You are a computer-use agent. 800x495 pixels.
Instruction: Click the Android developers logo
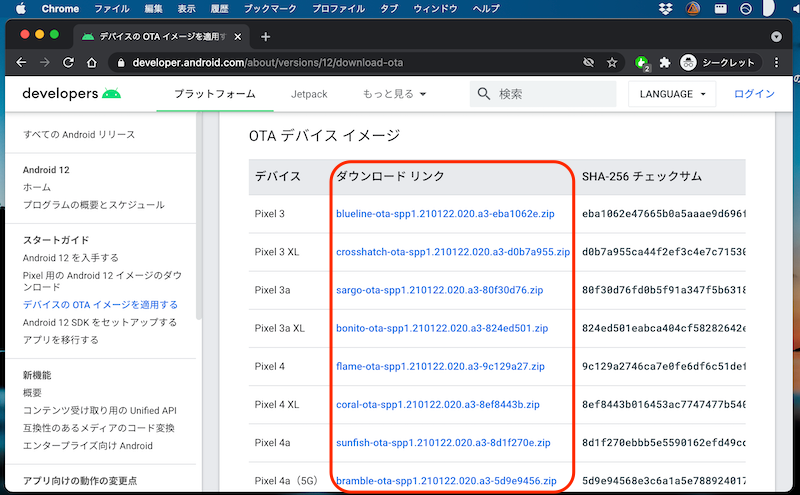72,94
